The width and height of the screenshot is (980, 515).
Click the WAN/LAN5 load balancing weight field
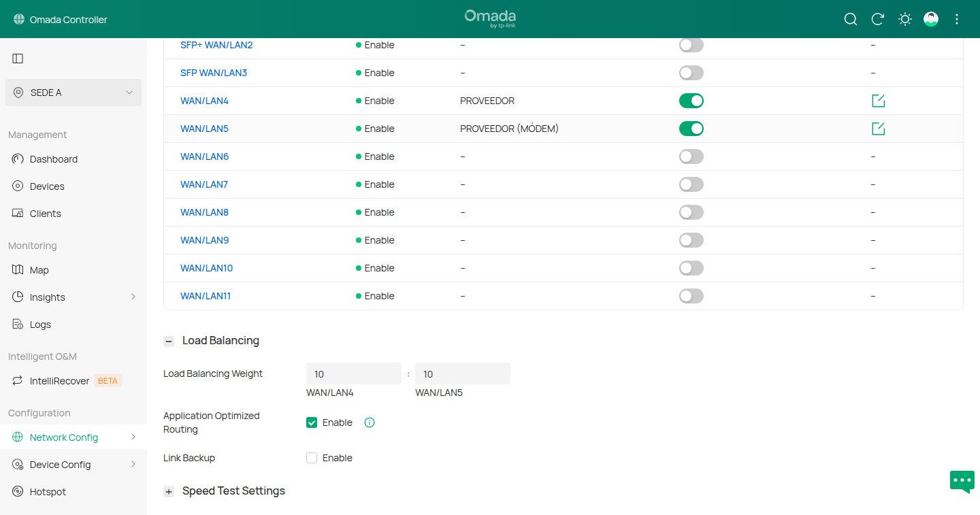[463, 374]
